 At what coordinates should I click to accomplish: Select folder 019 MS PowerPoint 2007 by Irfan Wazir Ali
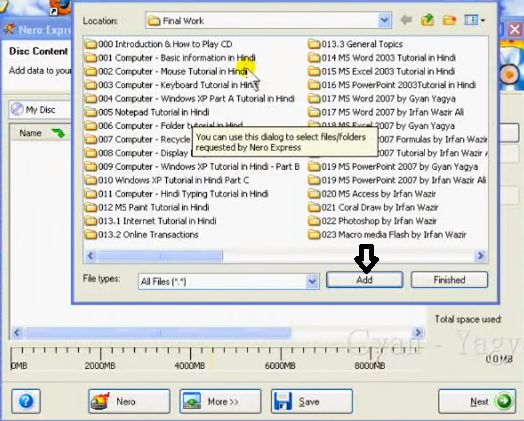point(397,180)
